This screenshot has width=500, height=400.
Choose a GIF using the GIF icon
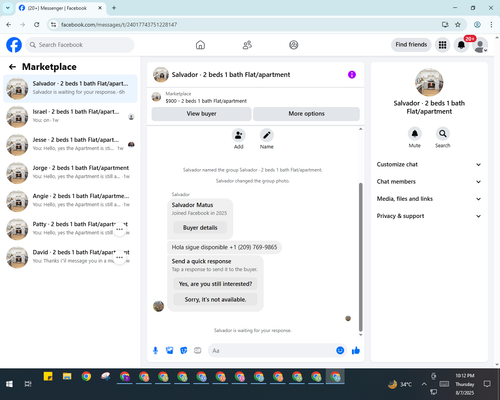coord(198,350)
